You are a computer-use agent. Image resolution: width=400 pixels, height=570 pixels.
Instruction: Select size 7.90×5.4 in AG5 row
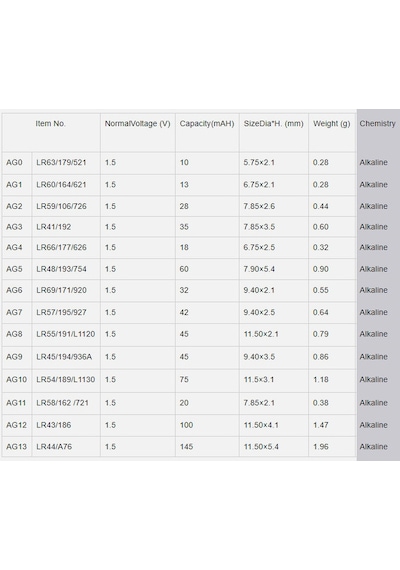click(x=259, y=269)
